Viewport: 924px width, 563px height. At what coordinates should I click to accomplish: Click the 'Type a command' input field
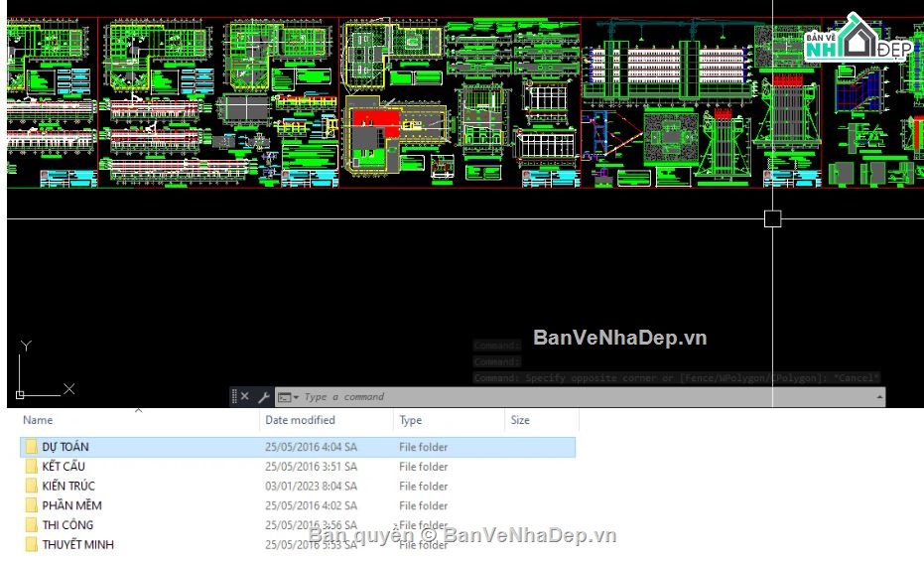coord(576,397)
